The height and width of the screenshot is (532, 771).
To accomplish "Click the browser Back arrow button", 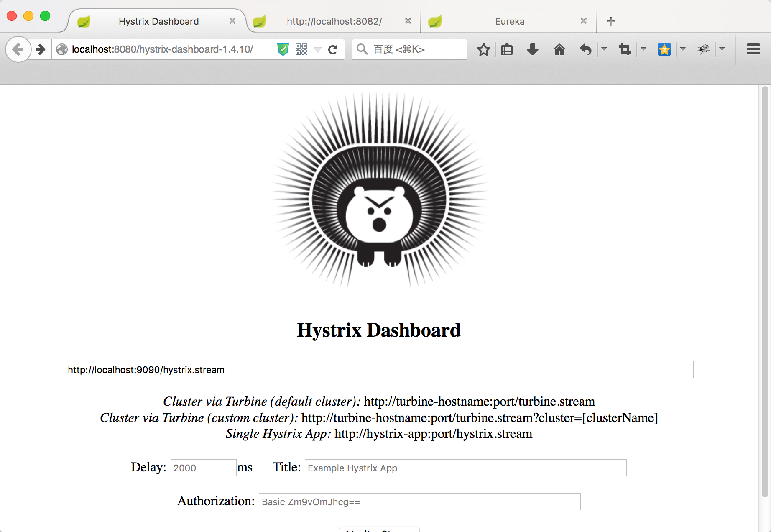I will pyautogui.click(x=18, y=49).
